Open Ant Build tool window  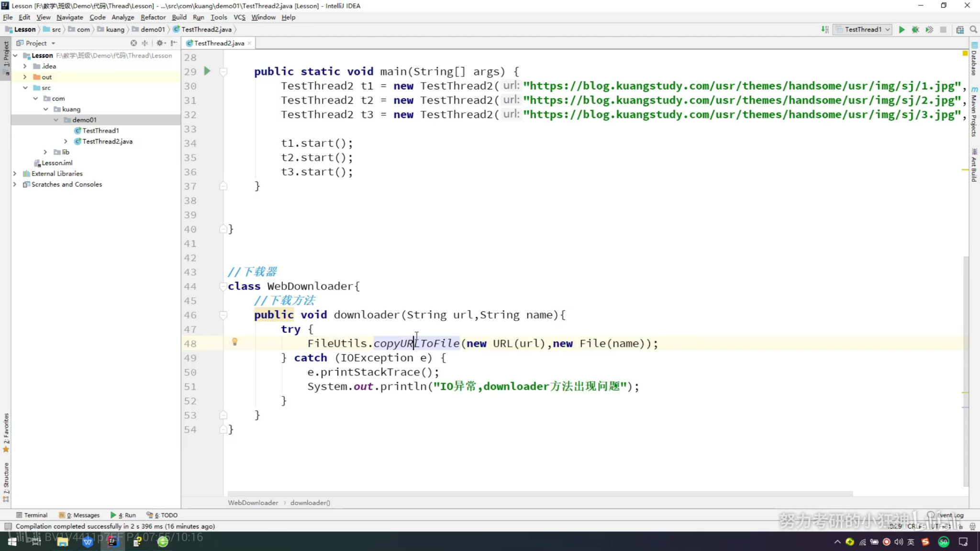974,165
